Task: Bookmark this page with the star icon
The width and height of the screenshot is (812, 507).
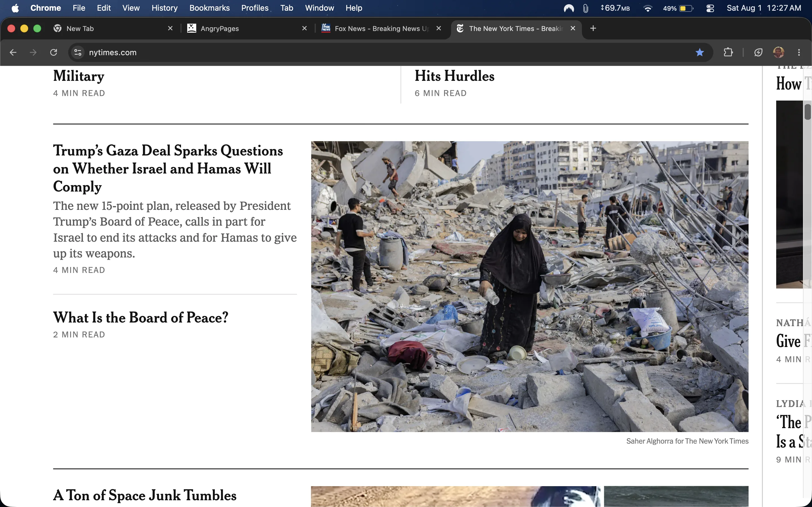Action: tap(700, 52)
